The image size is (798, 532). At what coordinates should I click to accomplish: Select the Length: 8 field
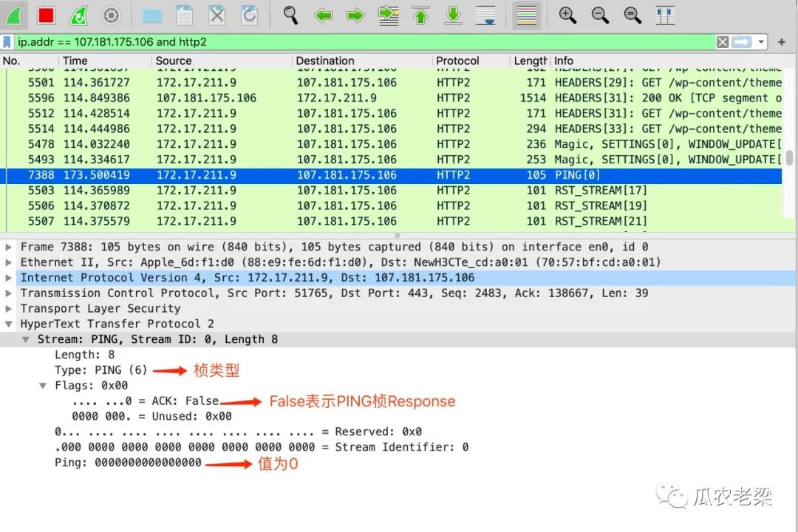pos(84,355)
